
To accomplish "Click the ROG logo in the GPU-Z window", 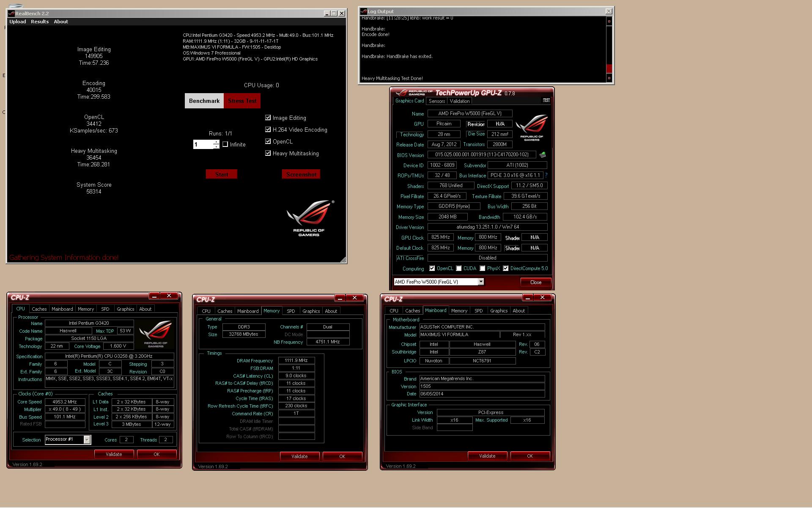I will (532, 127).
